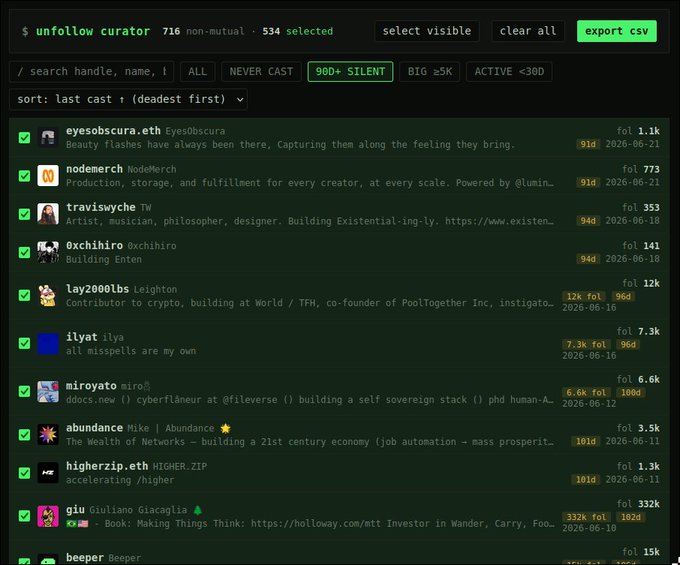Click the ilyat handle

(82, 337)
